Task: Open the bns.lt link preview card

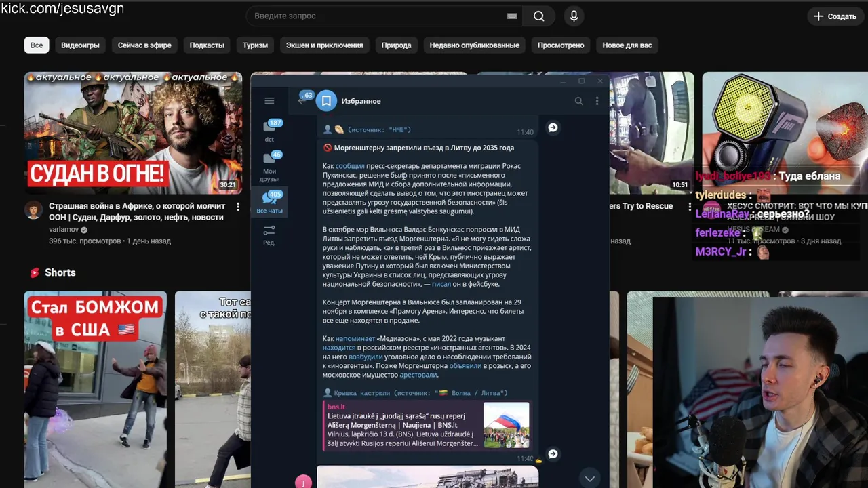Action: click(x=427, y=425)
